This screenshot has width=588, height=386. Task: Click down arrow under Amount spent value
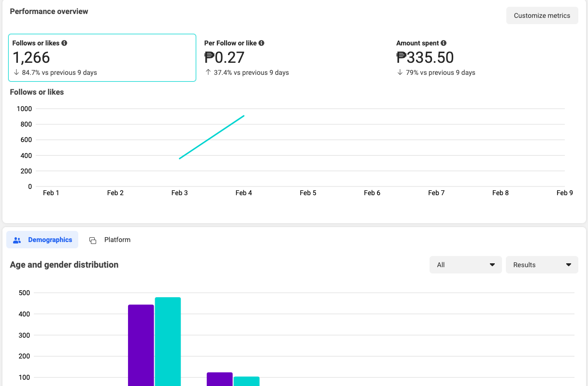pos(400,72)
